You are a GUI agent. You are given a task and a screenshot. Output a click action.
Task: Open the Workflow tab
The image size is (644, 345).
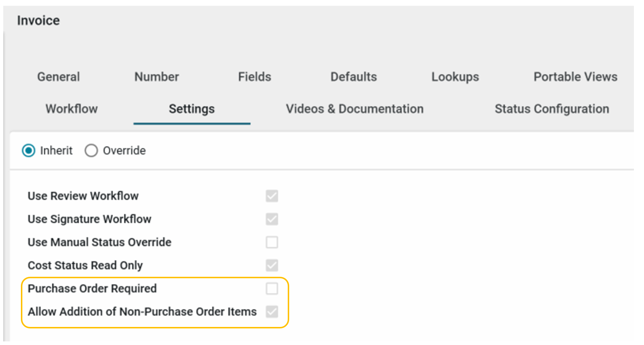click(71, 109)
